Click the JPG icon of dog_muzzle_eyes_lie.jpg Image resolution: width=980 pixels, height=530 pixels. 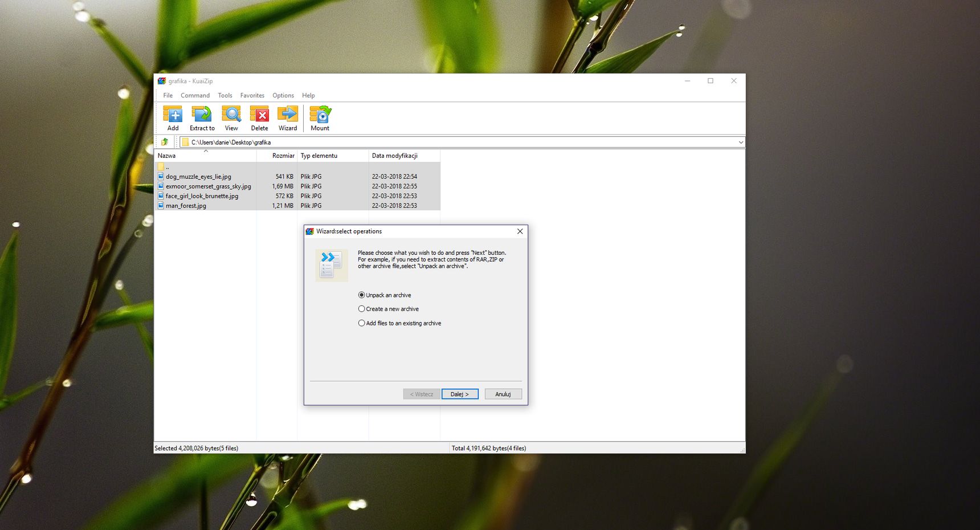pyautogui.click(x=161, y=177)
